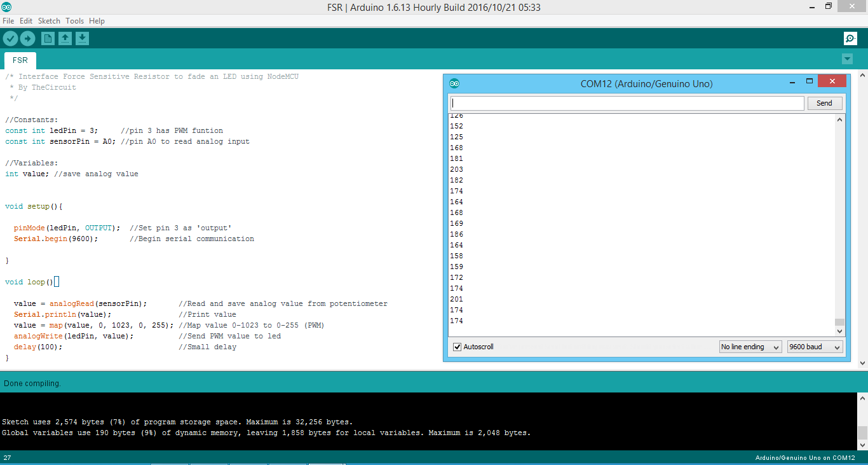Click console scrollbar up arrow
Screen dimensions: 868x465
863,398
